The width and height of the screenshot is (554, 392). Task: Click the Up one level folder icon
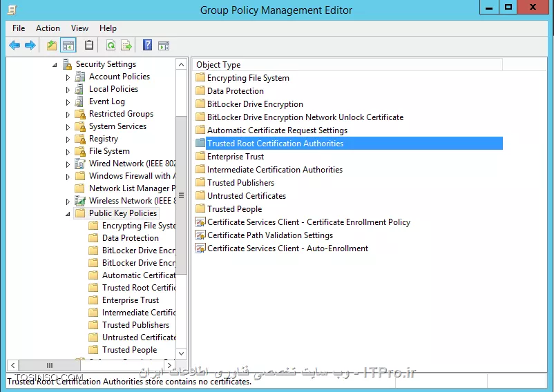(52, 45)
